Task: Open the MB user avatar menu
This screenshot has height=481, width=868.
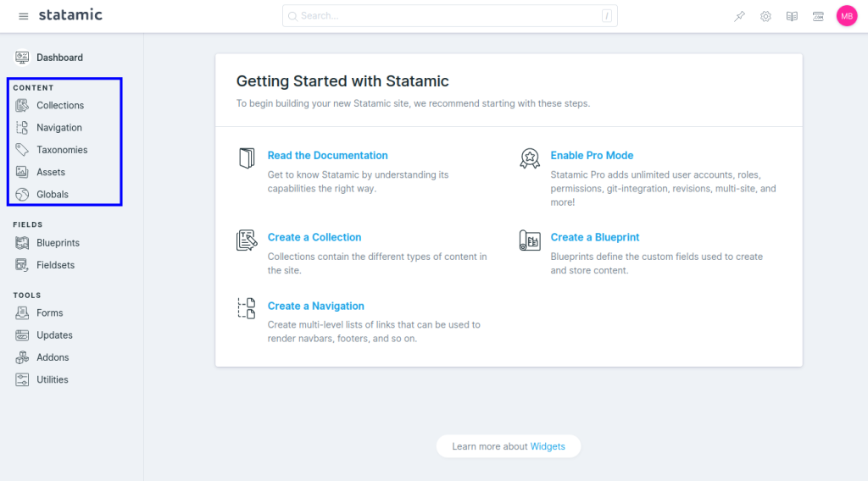Action: pyautogui.click(x=847, y=16)
